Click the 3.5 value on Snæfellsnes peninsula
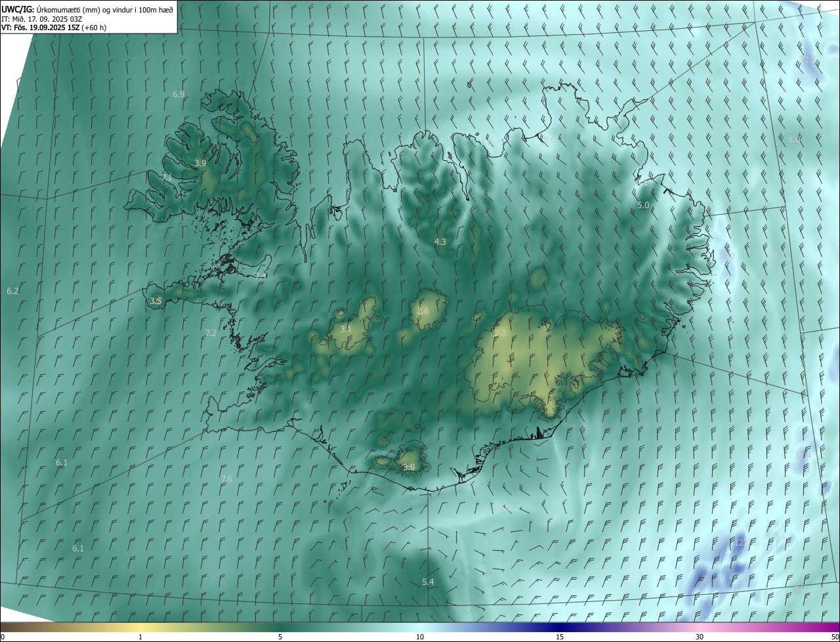 pyautogui.click(x=156, y=301)
